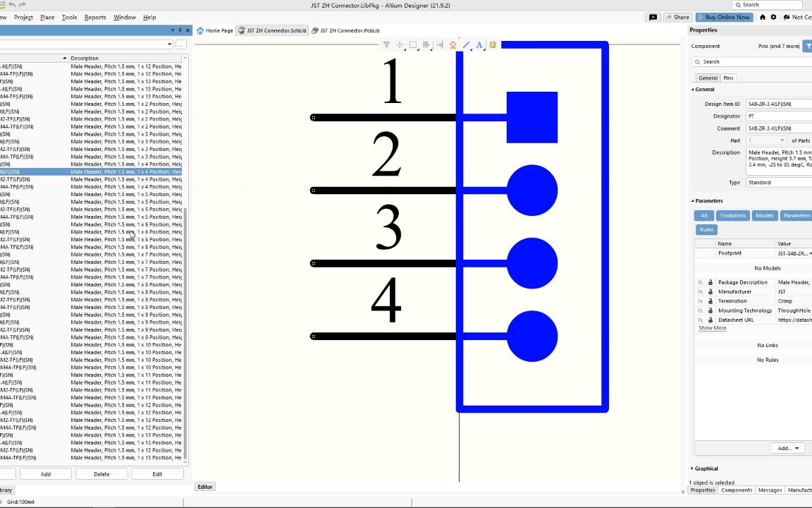812x508 pixels.
Task: Click the Properties panel search field
Action: click(x=751, y=61)
